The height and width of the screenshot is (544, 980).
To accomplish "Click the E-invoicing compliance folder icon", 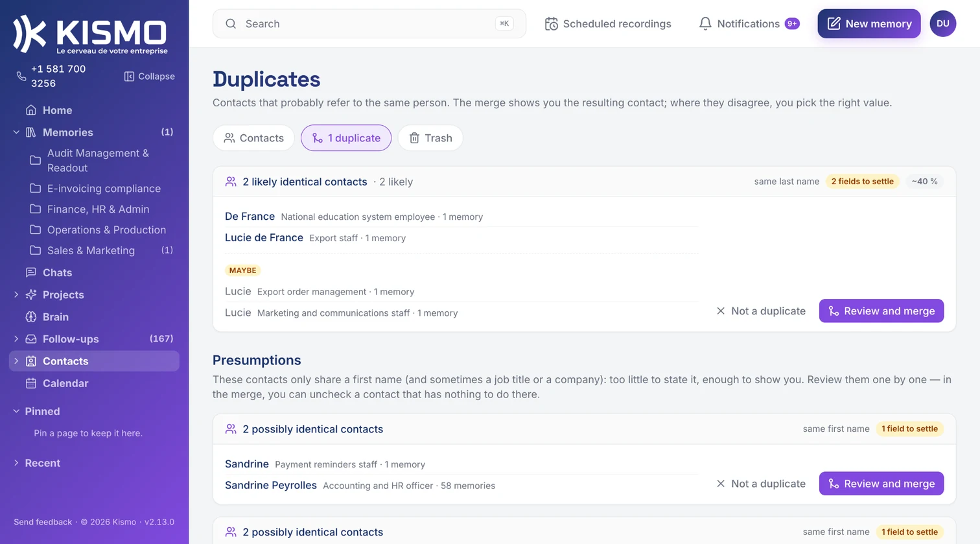I will [x=36, y=189].
